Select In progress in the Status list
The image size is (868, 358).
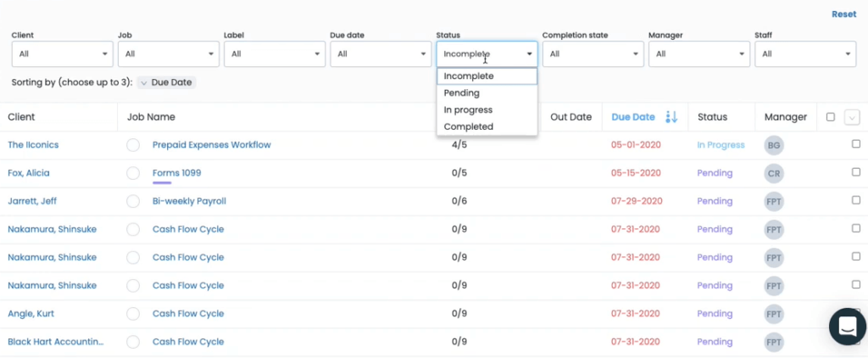487,109
